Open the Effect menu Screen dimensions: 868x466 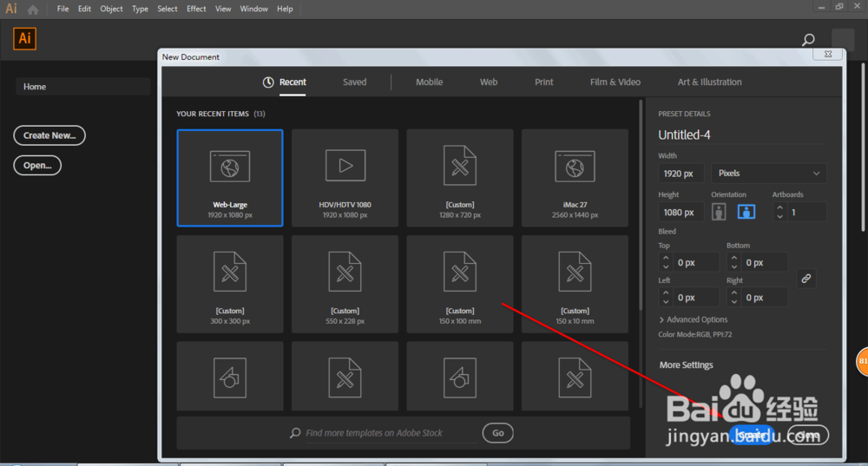196,9
